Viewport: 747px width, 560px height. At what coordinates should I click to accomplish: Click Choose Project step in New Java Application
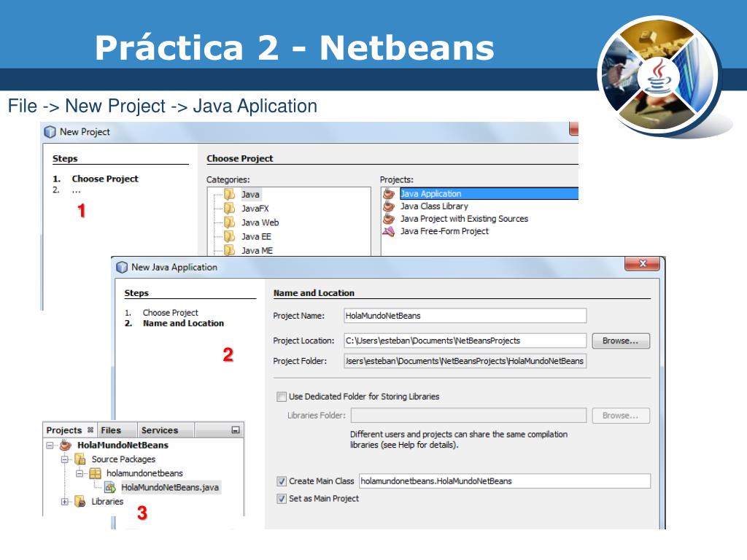tap(170, 313)
